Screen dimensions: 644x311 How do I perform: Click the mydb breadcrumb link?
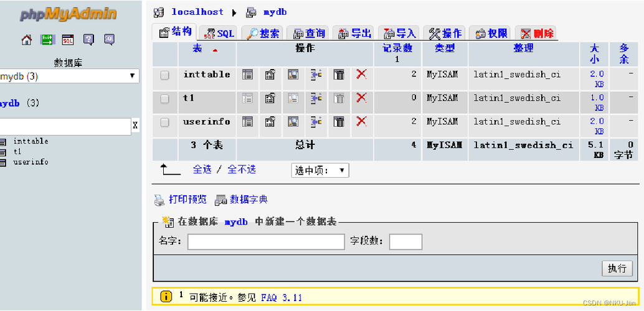point(275,12)
